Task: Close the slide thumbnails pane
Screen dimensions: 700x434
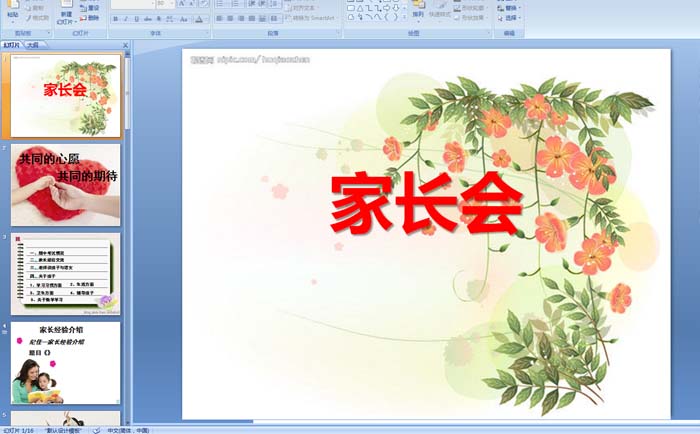Action: point(125,45)
